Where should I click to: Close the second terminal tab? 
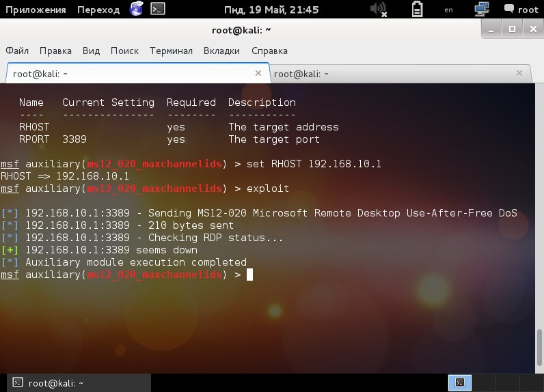click(x=519, y=73)
